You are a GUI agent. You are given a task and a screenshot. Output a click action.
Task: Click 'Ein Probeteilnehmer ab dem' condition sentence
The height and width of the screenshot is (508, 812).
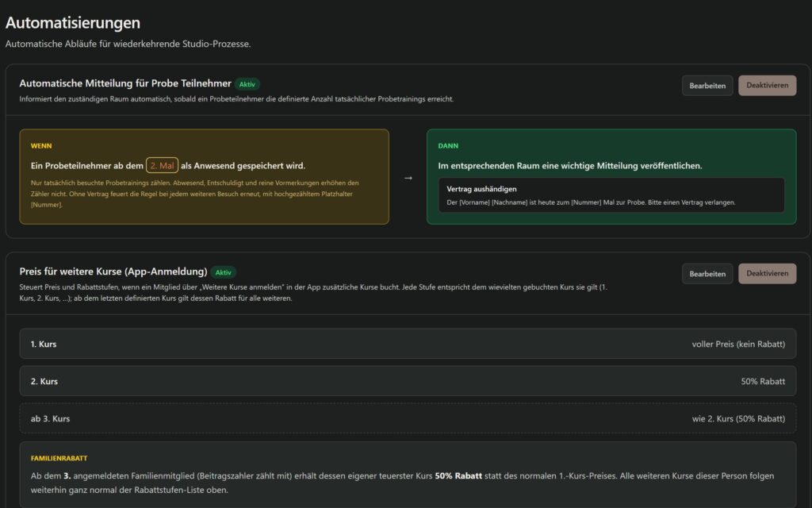pyautogui.click(x=87, y=166)
